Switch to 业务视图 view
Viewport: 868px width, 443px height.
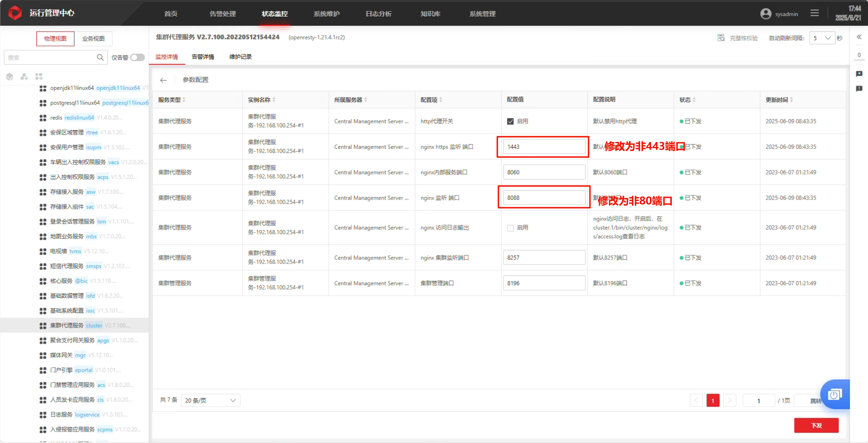pyautogui.click(x=93, y=38)
